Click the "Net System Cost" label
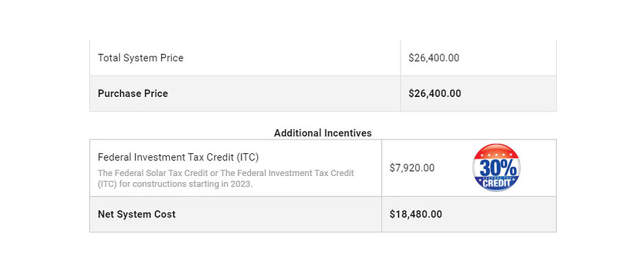The height and width of the screenshot is (275, 644). pyautogui.click(x=136, y=214)
